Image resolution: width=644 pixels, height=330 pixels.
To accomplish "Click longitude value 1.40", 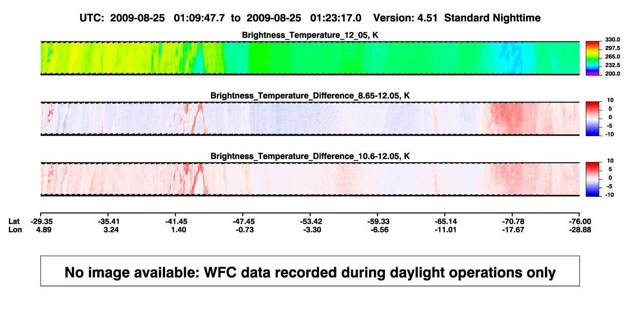I will [x=179, y=230].
